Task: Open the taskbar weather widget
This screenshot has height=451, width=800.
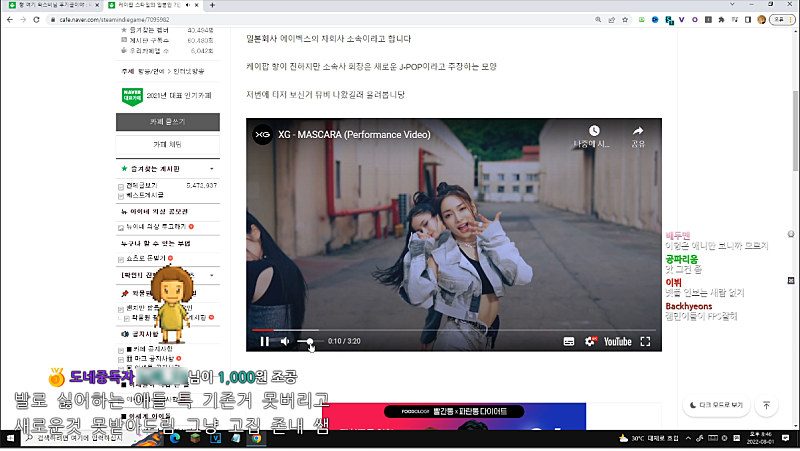Action: coord(649,438)
